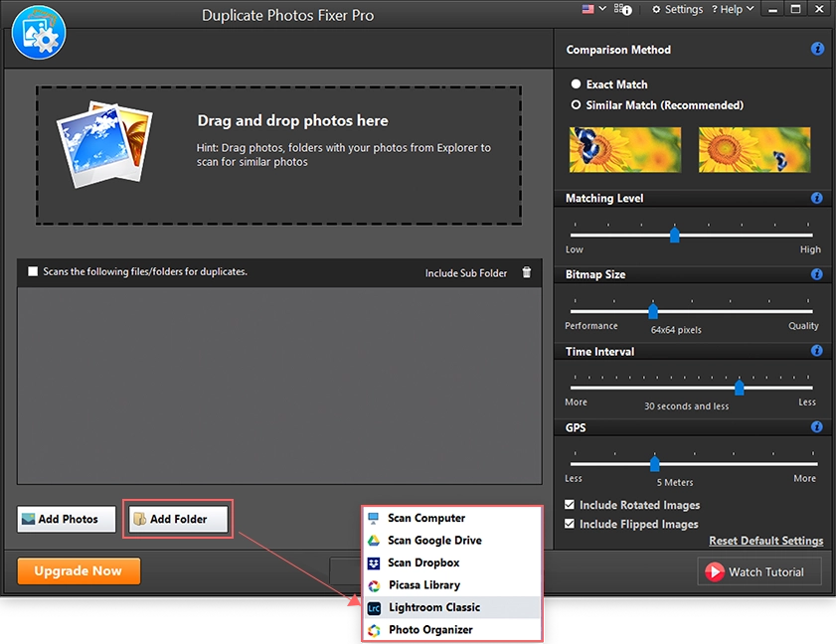Image resolution: width=836 pixels, height=644 pixels.
Task: Choose Scan Computer from the menu
Action: (452, 518)
